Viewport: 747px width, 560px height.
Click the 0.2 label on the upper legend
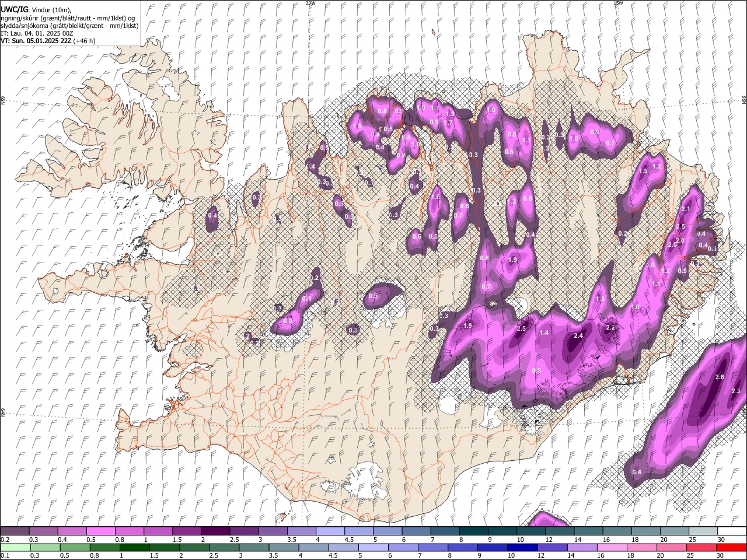(x=5, y=540)
